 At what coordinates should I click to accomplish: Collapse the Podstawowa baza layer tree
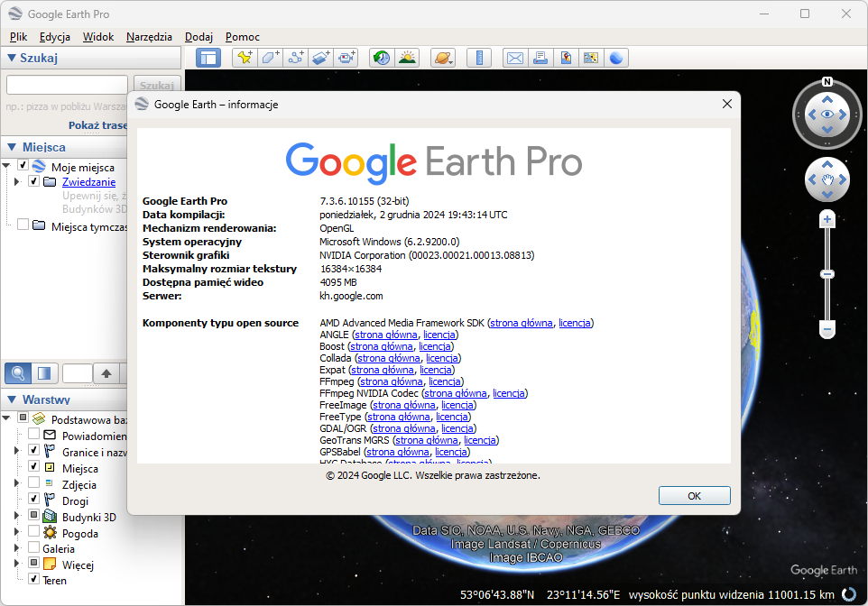pyautogui.click(x=6, y=418)
